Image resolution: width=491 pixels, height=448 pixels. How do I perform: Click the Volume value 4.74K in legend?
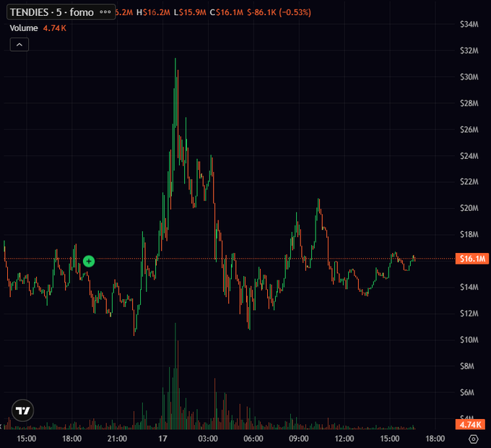point(54,28)
